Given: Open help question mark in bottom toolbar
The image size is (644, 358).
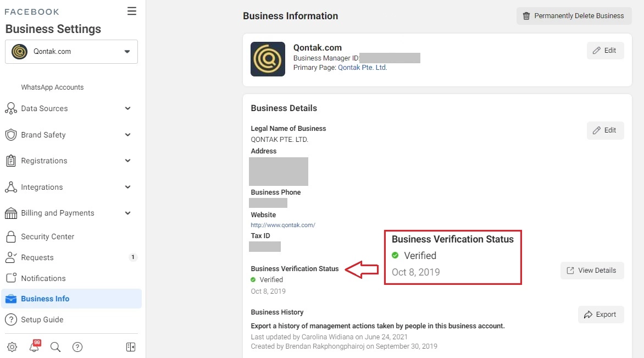Looking at the screenshot, I should point(77,347).
